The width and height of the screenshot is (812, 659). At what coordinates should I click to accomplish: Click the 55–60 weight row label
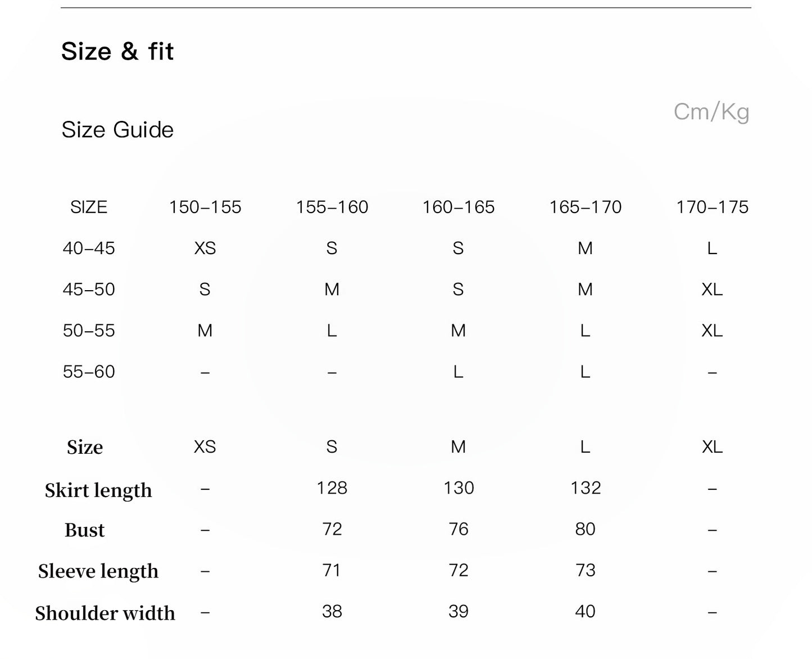[89, 372]
